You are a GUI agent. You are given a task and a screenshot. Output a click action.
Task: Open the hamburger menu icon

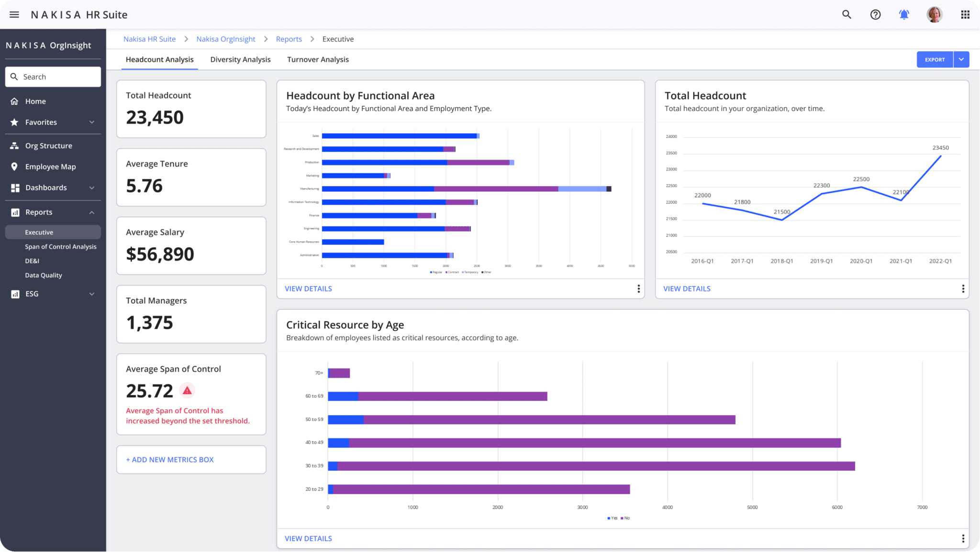click(x=14, y=14)
